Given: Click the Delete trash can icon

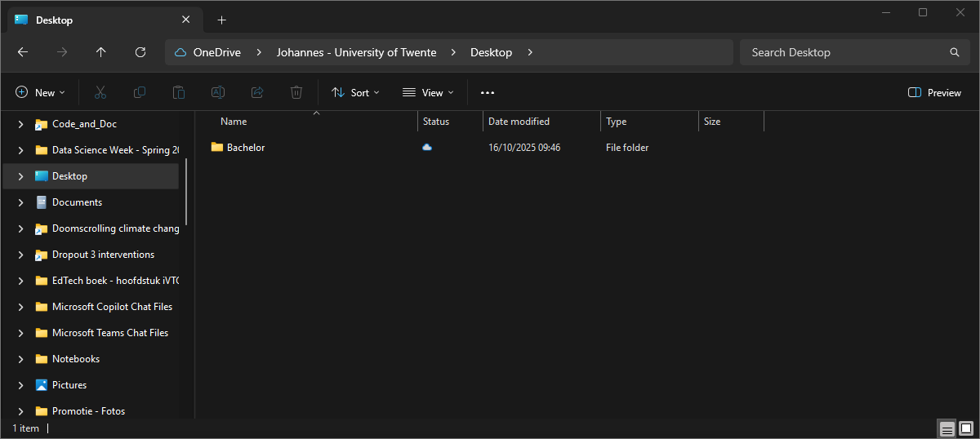Looking at the screenshot, I should point(296,93).
